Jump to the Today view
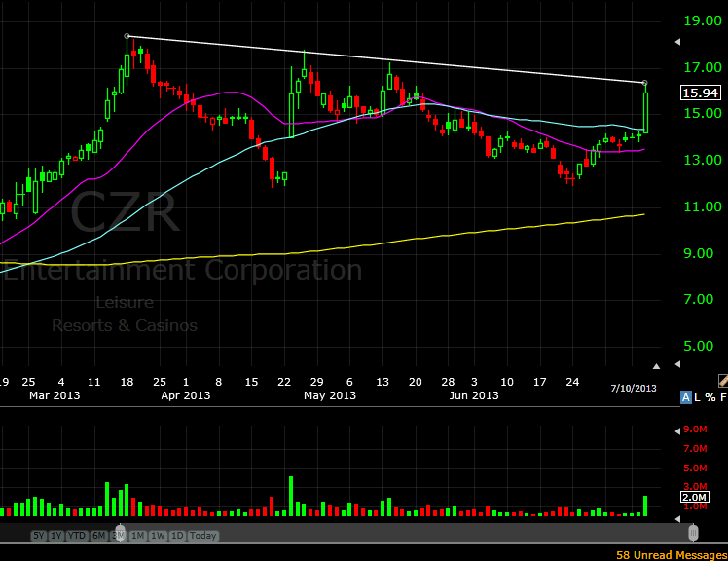728x561 pixels. 202,536
